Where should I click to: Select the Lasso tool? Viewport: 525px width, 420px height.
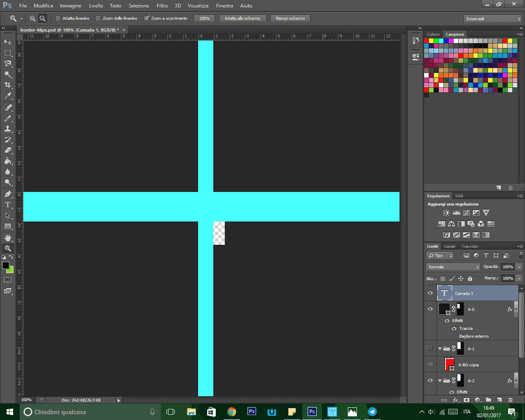click(8, 64)
